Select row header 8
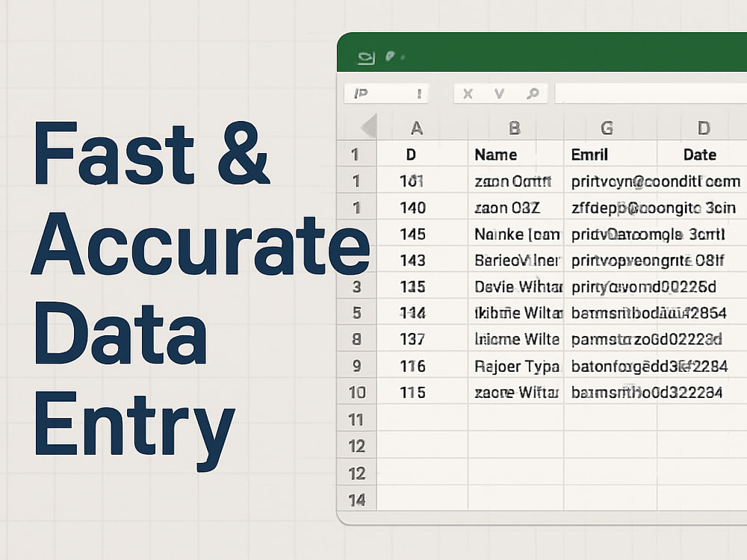 point(357,338)
